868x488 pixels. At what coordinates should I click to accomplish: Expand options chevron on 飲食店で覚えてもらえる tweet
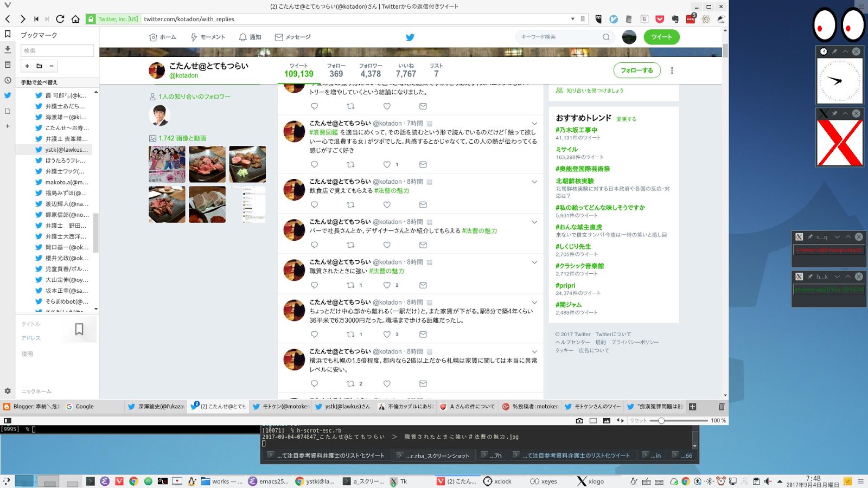534,182
